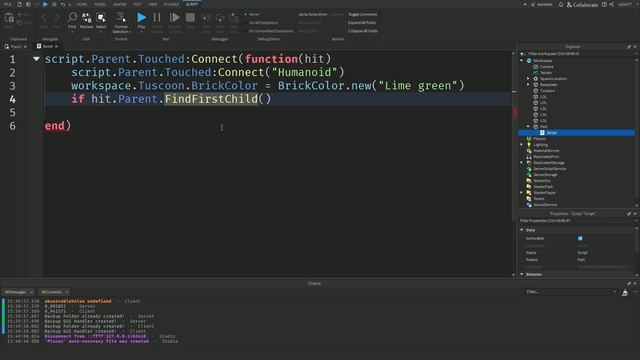Screen dimensions: 640x360
Task: Select the Players service in Explorer
Action: (539, 139)
